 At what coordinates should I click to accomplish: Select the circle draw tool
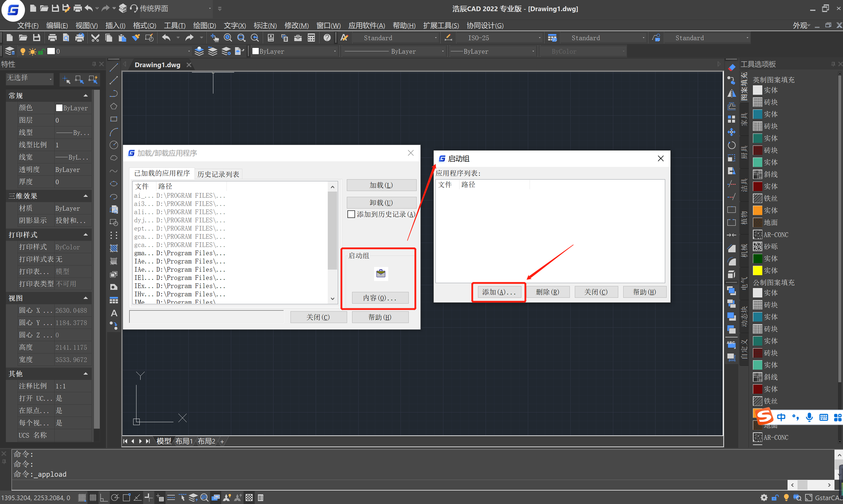coord(114,145)
